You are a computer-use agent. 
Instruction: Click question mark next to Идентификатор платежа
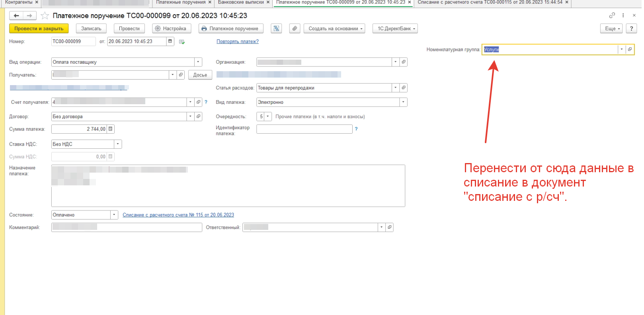356,129
